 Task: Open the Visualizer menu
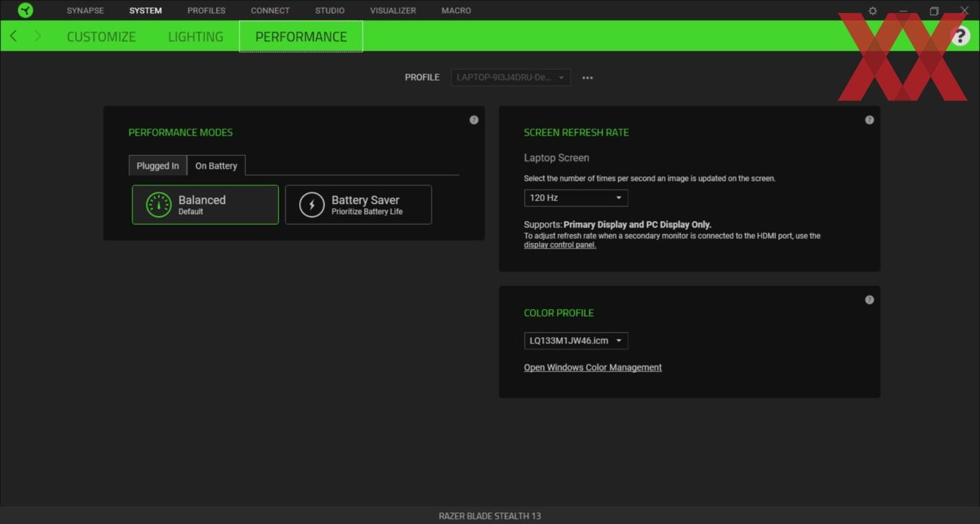coord(393,11)
